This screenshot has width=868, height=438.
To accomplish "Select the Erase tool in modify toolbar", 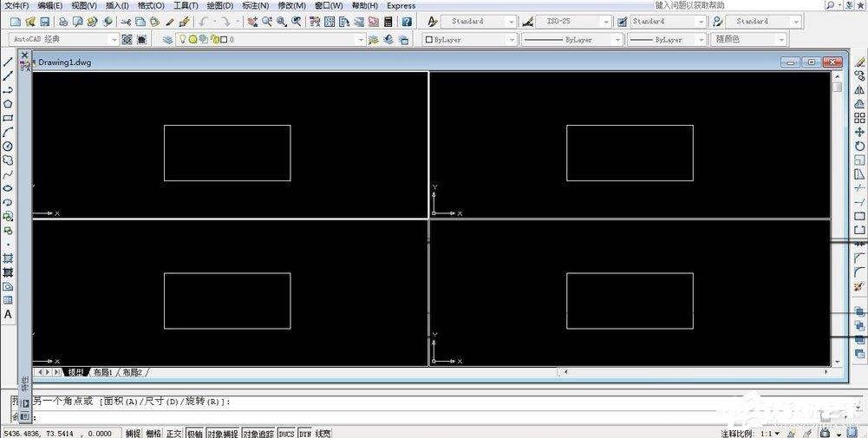I will coord(859,62).
